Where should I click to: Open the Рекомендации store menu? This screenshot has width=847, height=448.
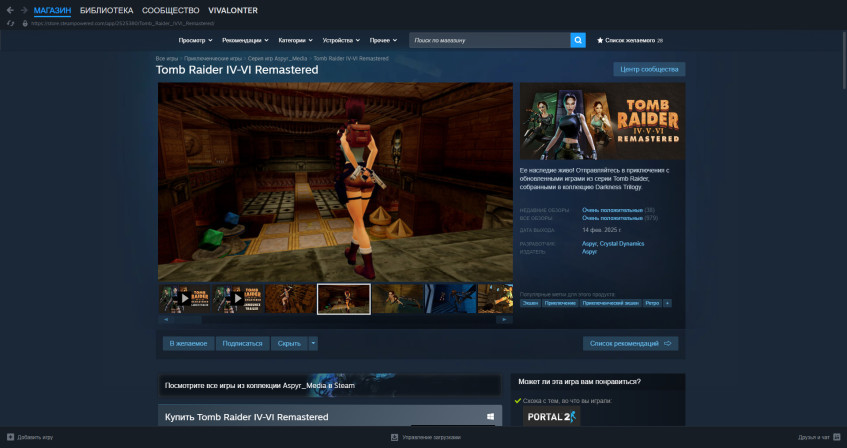click(244, 40)
